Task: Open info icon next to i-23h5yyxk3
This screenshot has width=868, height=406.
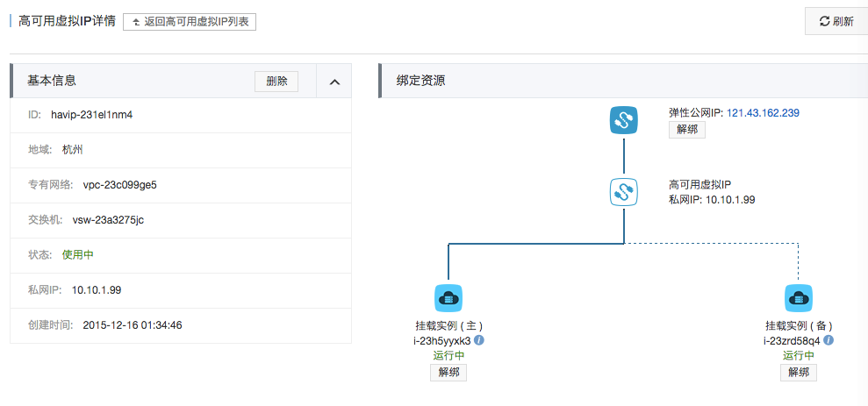Action: (479, 340)
